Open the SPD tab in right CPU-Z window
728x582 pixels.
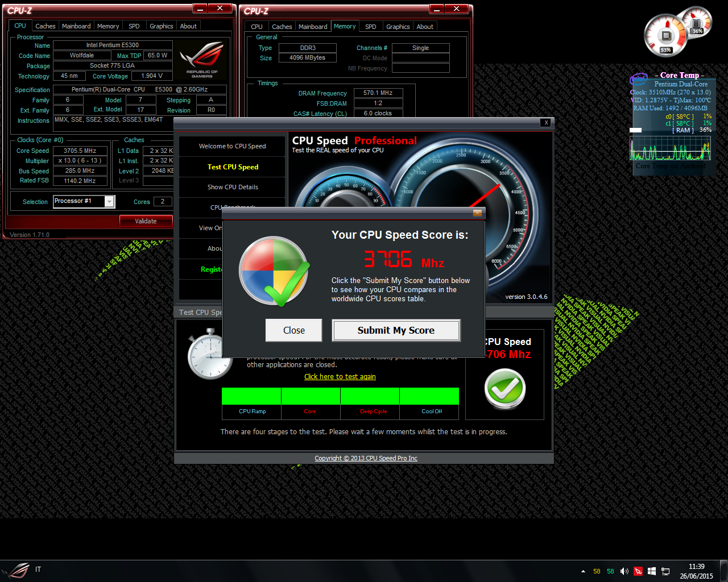click(x=371, y=27)
